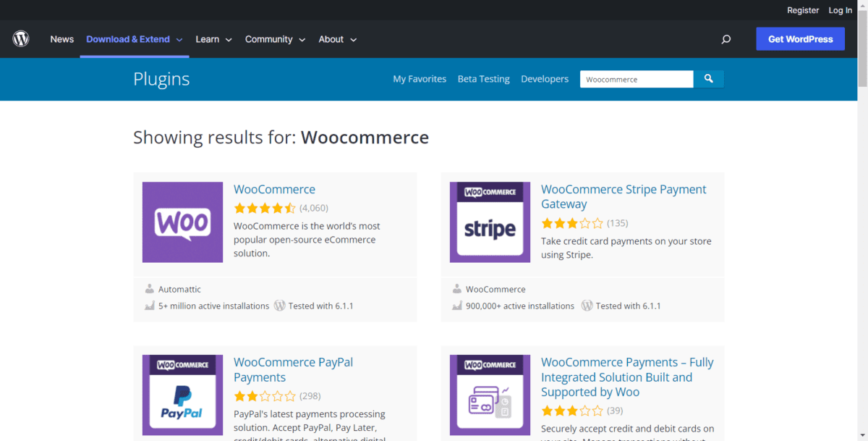
Task: Open the Developers page
Action: pos(545,79)
